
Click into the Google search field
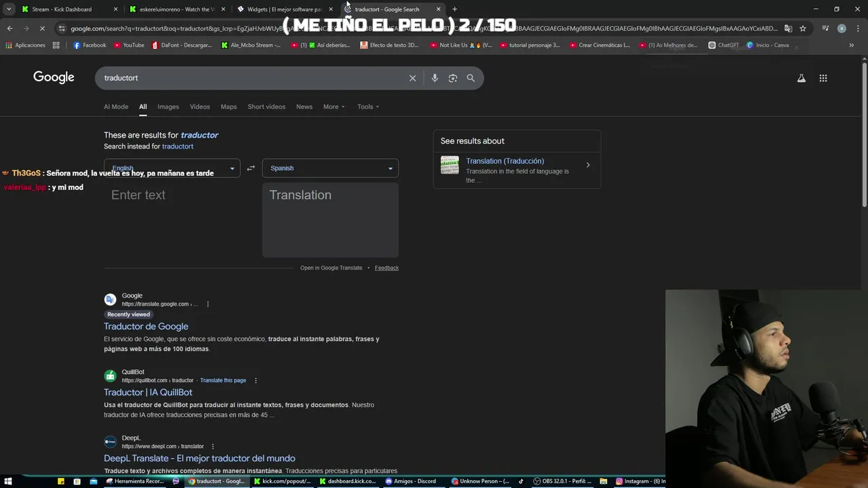tap(254, 78)
